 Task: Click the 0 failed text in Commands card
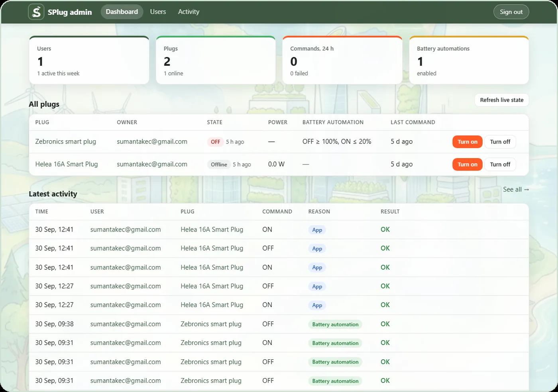pyautogui.click(x=299, y=73)
